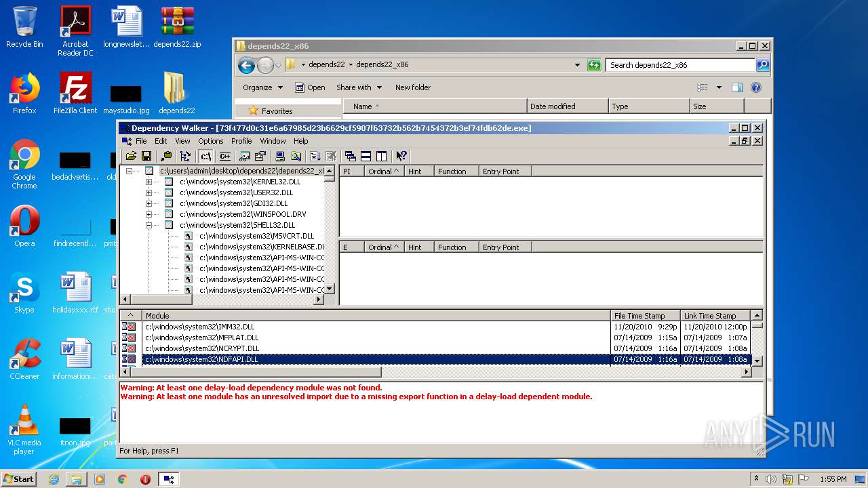Expand the WINSPOOL.DRV tree node

click(x=149, y=214)
